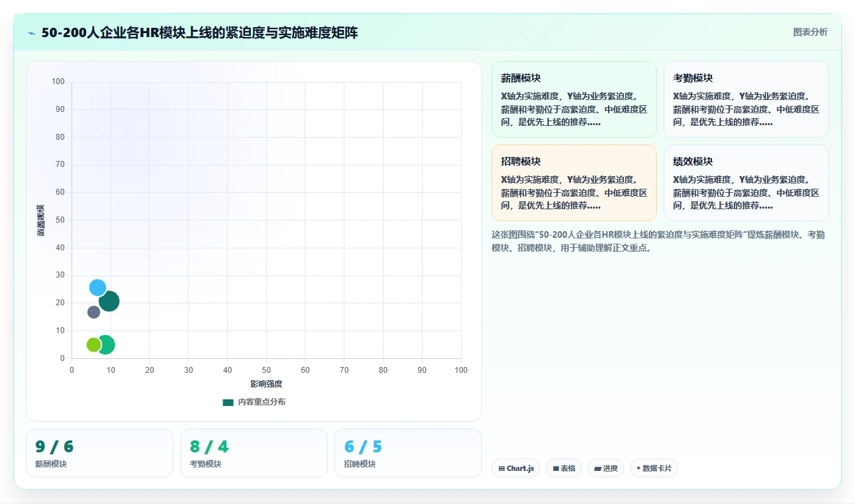Click the 影响强度 x-axis title
The height and width of the screenshot is (504, 855).
tap(266, 384)
